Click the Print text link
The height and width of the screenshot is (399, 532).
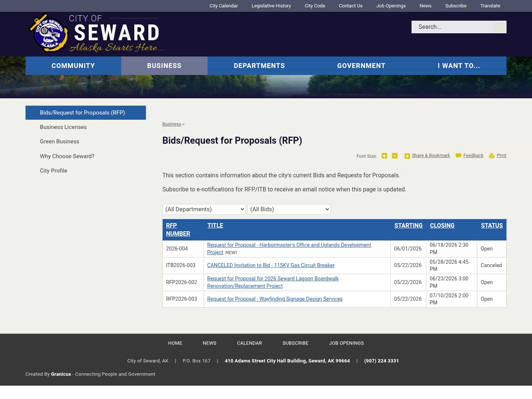click(501, 156)
